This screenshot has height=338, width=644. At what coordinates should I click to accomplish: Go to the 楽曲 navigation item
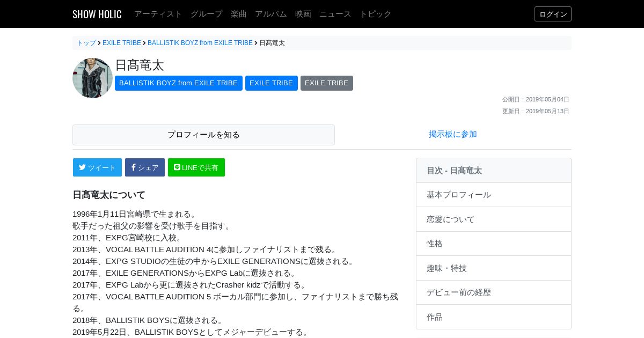[x=239, y=14]
